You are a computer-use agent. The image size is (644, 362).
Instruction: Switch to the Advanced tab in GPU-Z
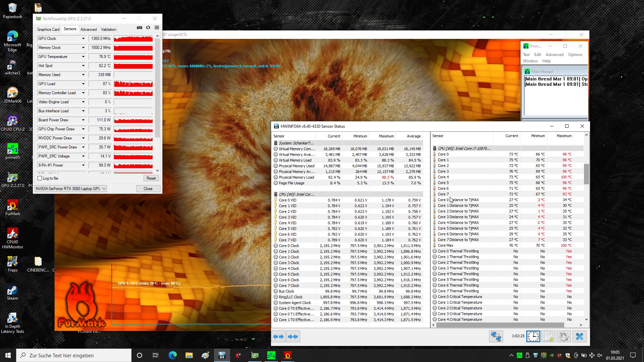[89, 29]
